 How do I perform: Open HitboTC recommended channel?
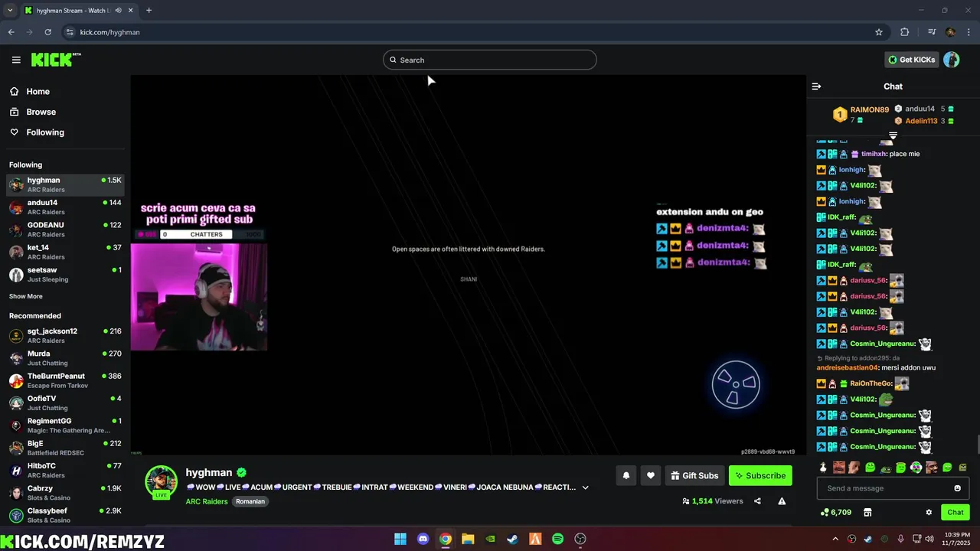point(65,470)
